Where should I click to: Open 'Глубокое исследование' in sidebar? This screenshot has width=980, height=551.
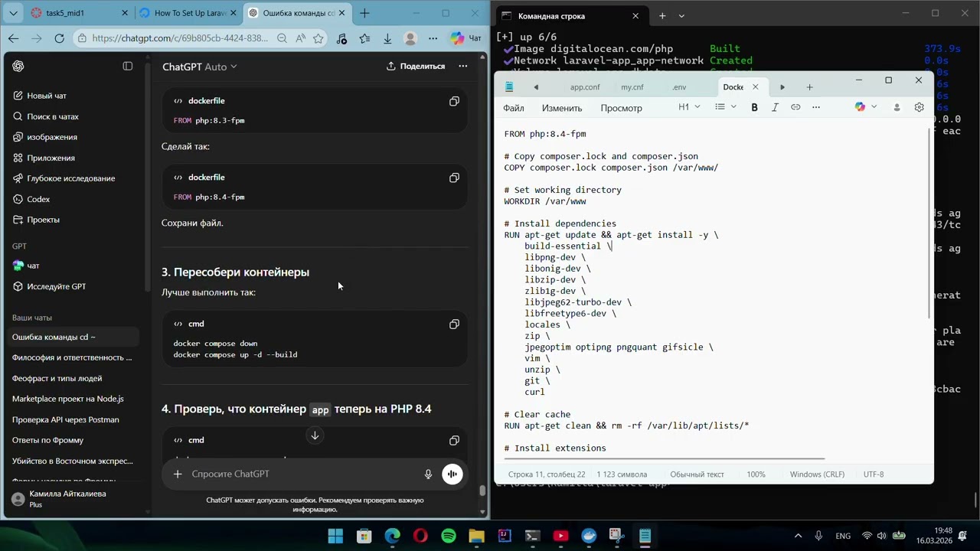tap(70, 178)
